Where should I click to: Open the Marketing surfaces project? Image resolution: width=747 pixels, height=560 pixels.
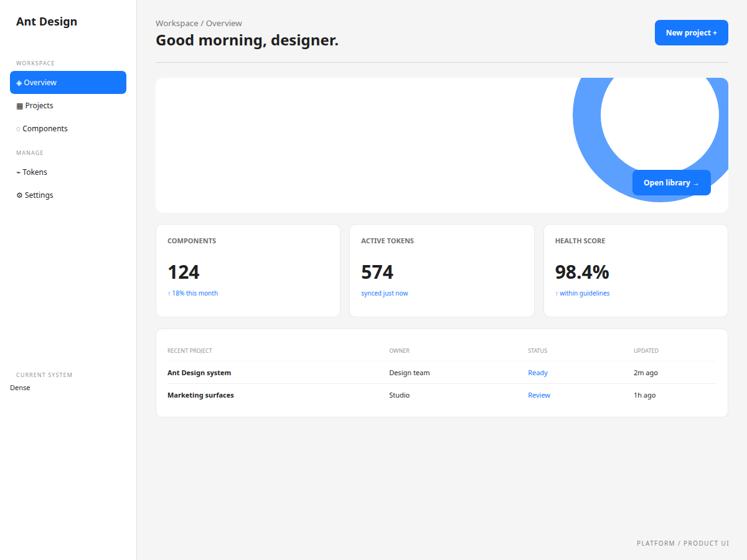[x=442, y=395]
